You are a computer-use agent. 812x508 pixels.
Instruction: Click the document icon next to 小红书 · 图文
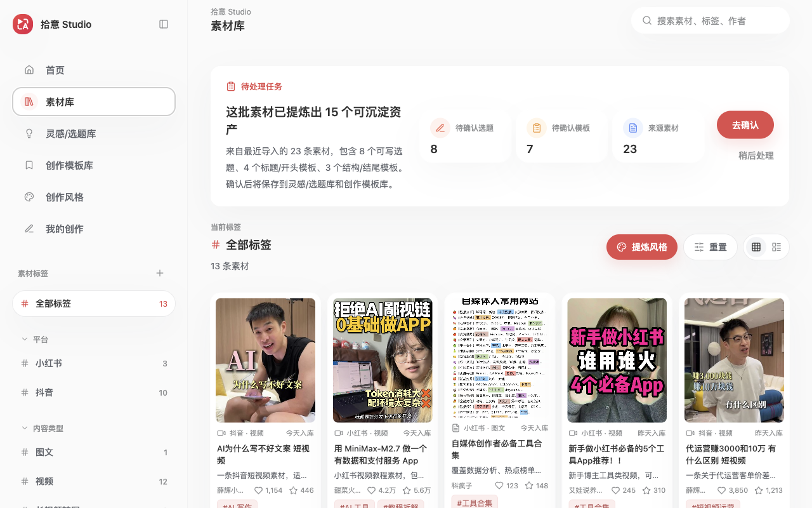click(455, 428)
